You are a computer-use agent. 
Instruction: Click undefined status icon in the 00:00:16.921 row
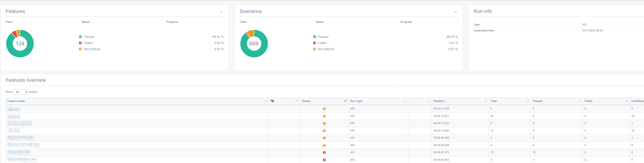(x=324, y=116)
